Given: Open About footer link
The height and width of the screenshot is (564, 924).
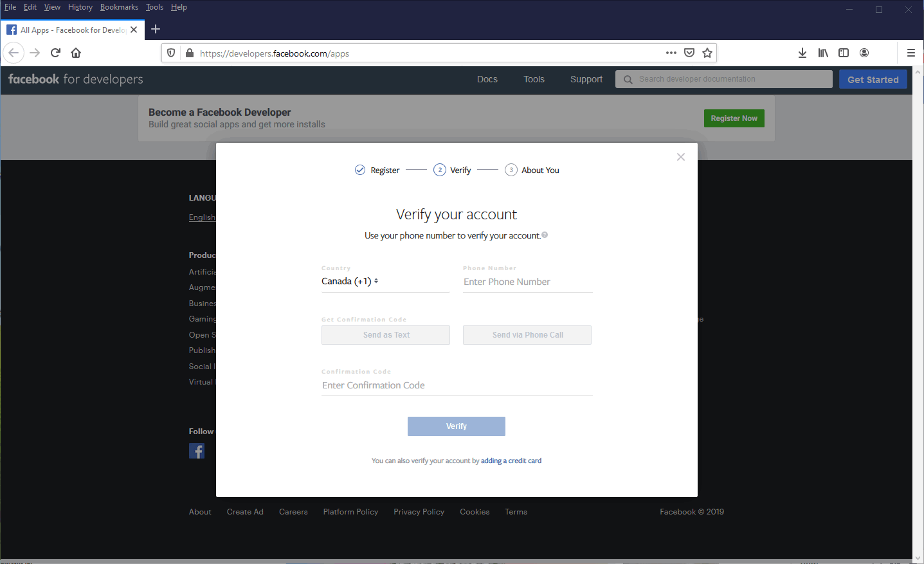Looking at the screenshot, I should pyautogui.click(x=200, y=512).
